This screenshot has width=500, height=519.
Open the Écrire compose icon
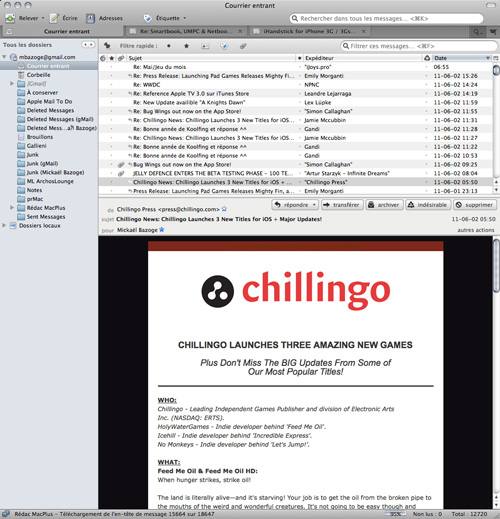54,18
